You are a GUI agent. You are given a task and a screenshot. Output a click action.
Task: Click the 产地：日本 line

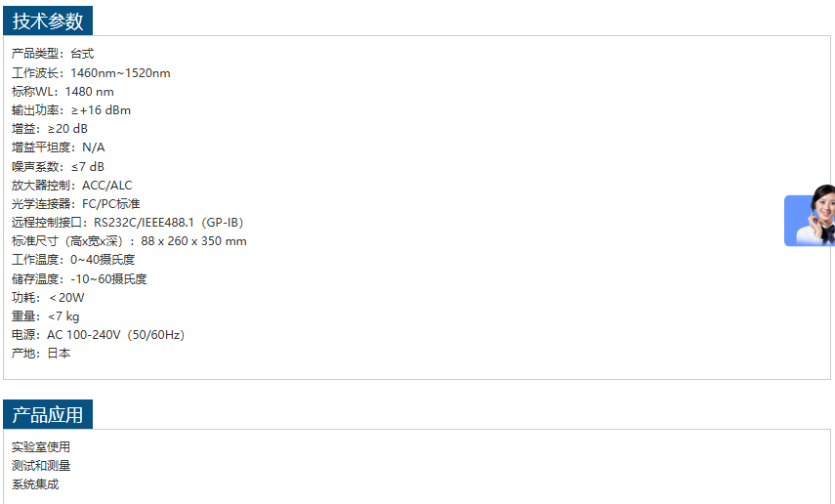click(41, 354)
